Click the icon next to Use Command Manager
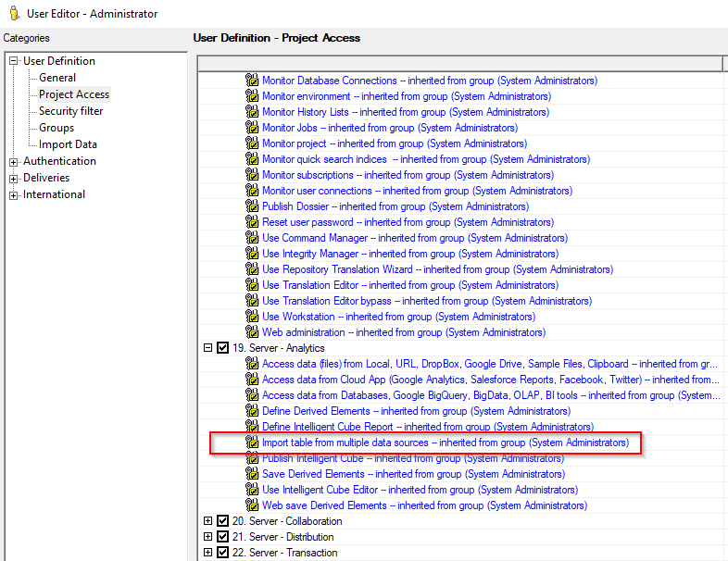The image size is (728, 561). point(252,238)
